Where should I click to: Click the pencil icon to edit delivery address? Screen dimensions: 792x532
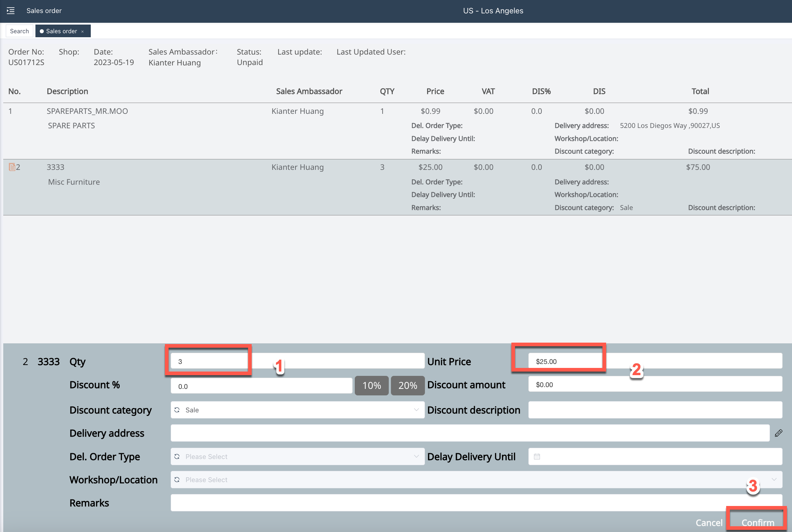point(779,433)
